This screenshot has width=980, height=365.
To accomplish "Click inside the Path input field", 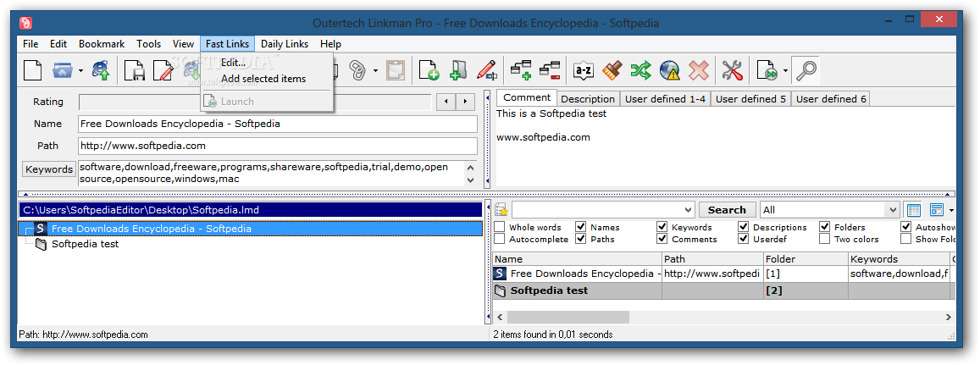I will (x=278, y=146).
